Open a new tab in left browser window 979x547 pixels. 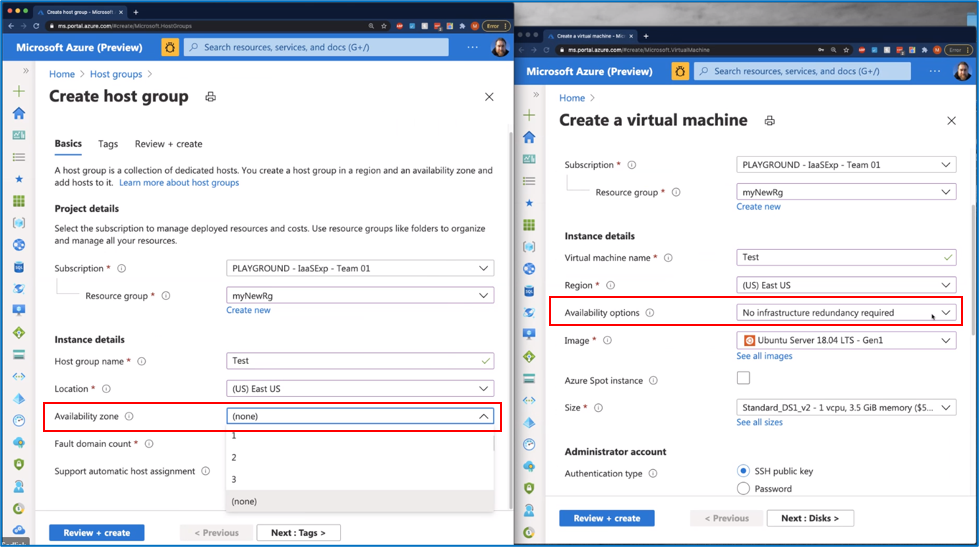point(135,12)
